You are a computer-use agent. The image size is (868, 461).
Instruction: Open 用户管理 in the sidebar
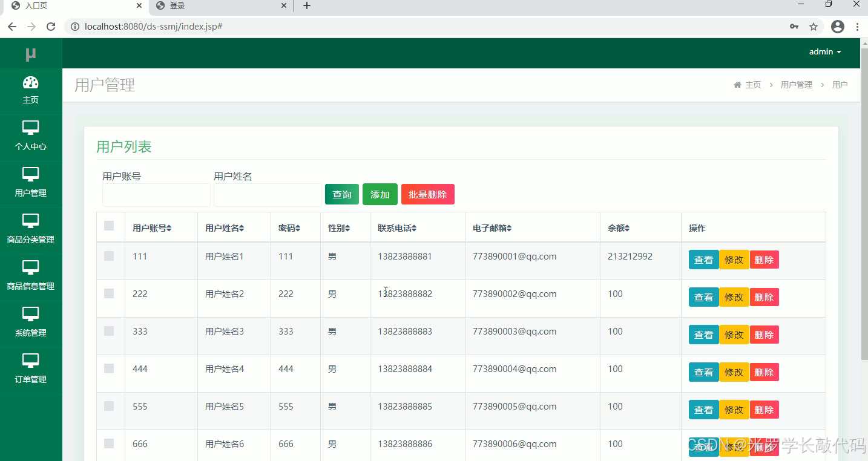click(x=30, y=182)
